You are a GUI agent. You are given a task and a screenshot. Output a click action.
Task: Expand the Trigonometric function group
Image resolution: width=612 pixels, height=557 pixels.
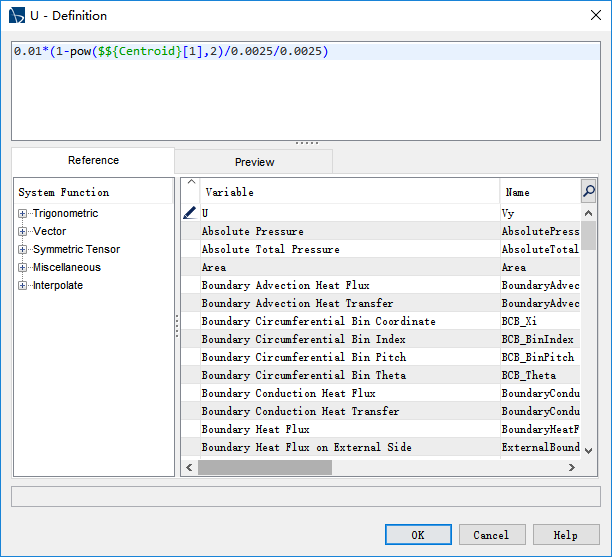click(23, 214)
